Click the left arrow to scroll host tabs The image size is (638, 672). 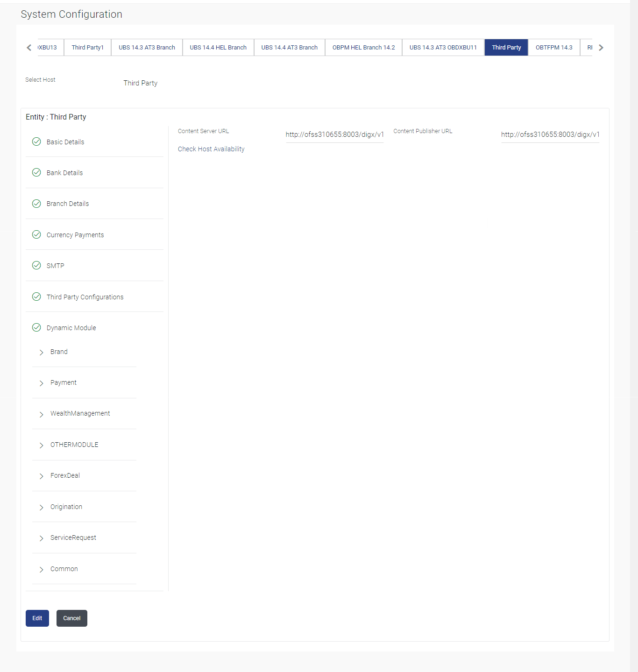point(28,47)
